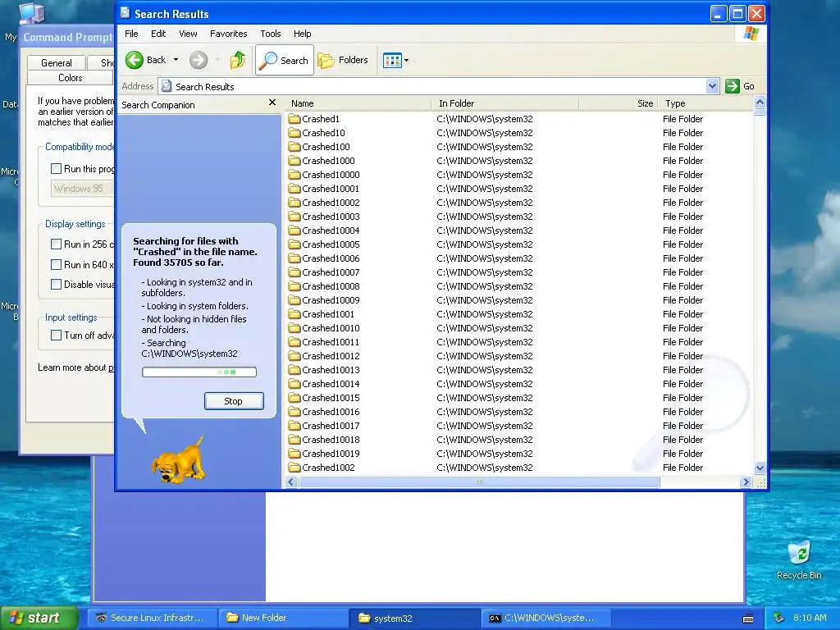Viewport: 840px width, 630px height.
Task: Select the Crashed10015 folder icon
Action: click(294, 398)
